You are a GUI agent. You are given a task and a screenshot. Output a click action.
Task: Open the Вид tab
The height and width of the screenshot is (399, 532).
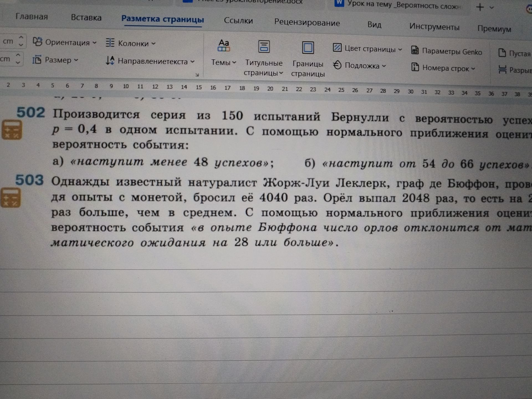pos(374,25)
